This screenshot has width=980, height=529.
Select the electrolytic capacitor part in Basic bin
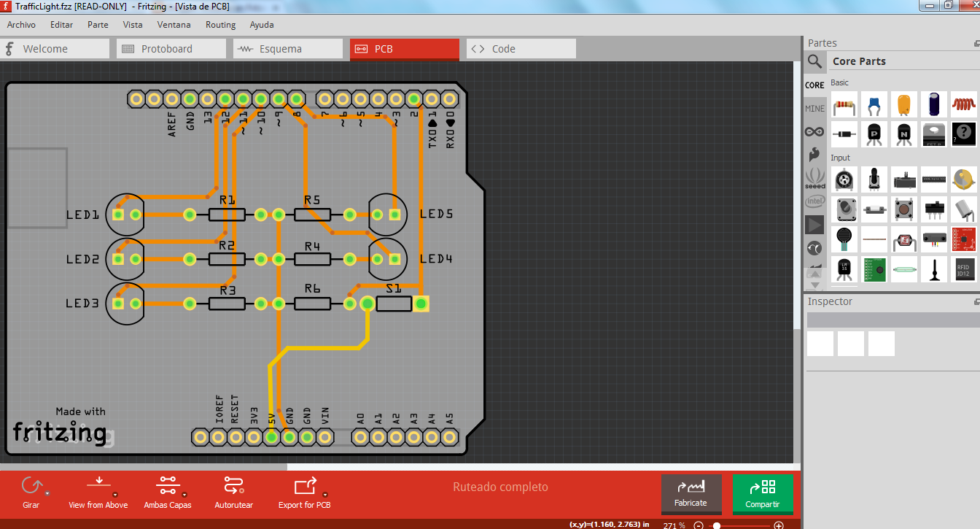tap(934, 104)
